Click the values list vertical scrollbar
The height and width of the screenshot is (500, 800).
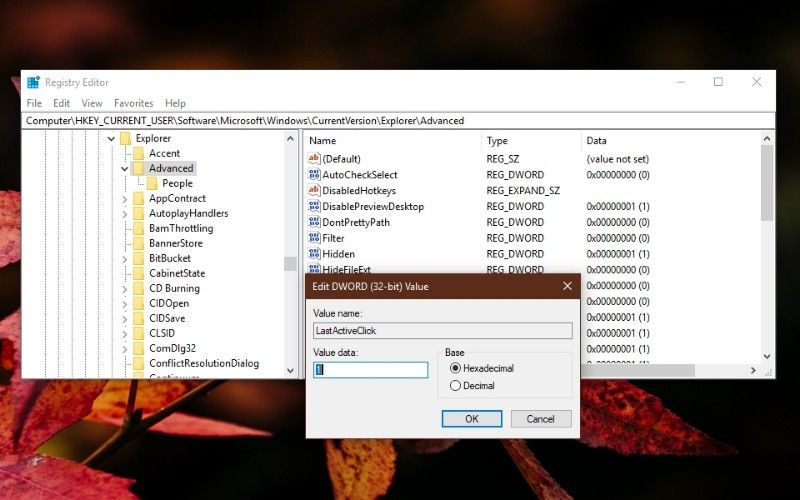click(767, 250)
